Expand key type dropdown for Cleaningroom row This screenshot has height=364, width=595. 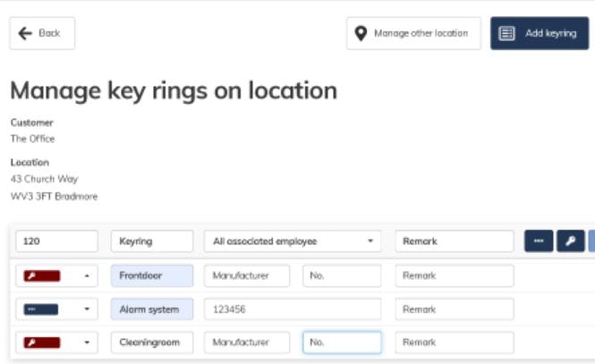[87, 343]
